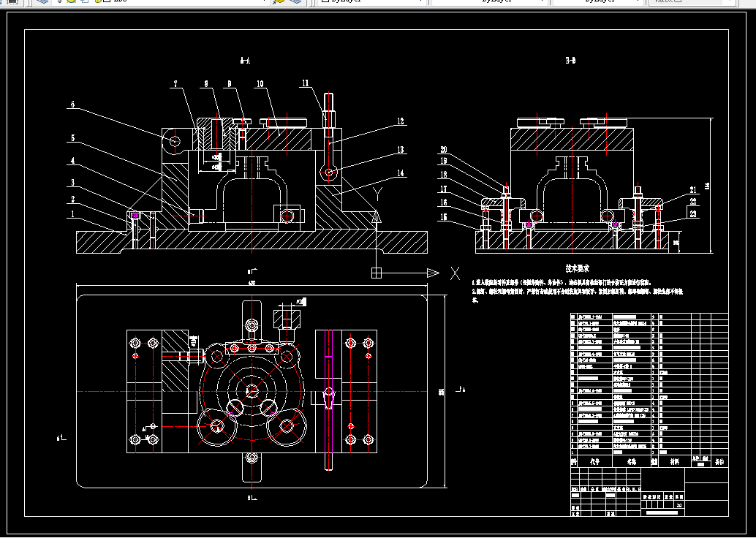Click the A-A section view title
The image size is (756, 538).
(245, 61)
